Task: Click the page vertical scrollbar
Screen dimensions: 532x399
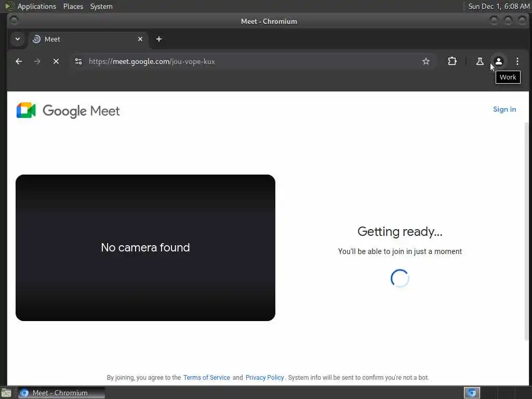Action: tap(527, 231)
